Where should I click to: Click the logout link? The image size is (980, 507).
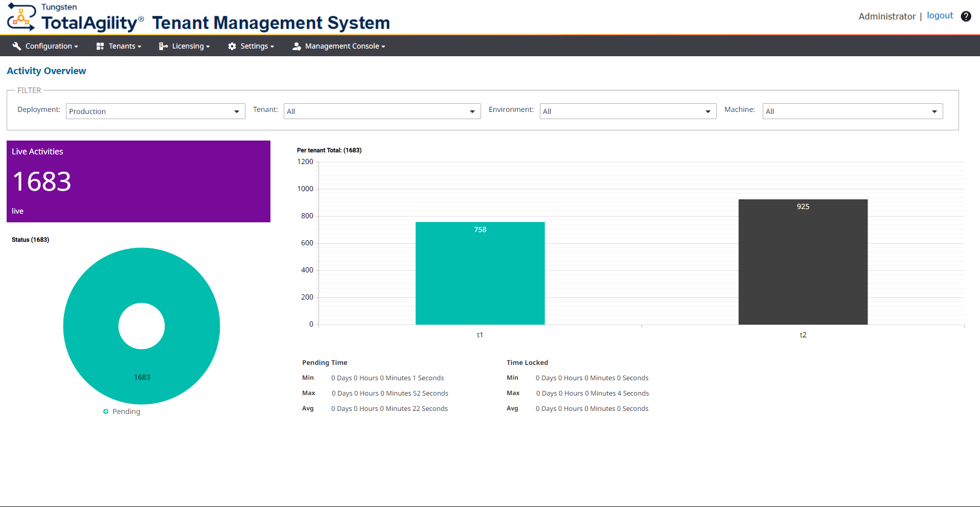click(x=940, y=15)
